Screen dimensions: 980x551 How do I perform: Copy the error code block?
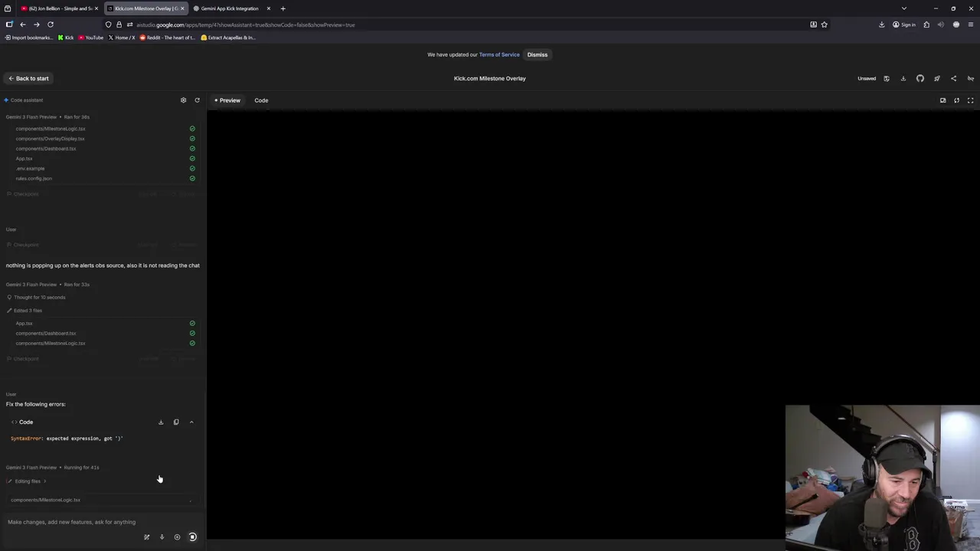pyautogui.click(x=176, y=422)
